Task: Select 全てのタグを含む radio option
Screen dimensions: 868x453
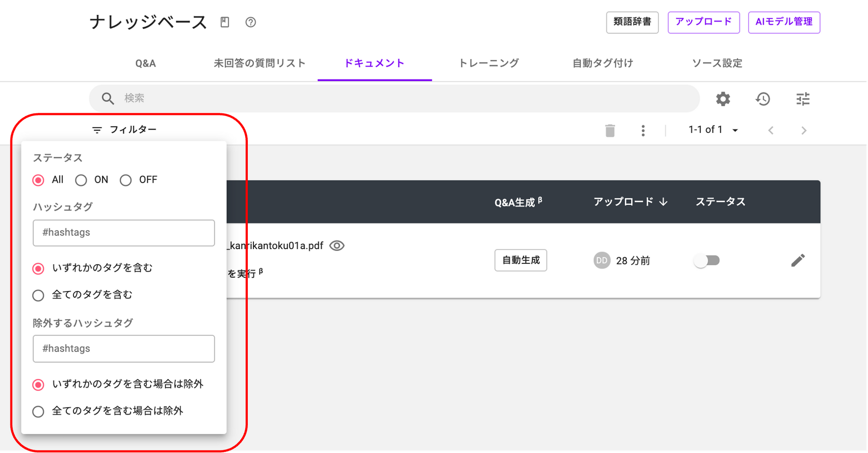Action: point(38,295)
